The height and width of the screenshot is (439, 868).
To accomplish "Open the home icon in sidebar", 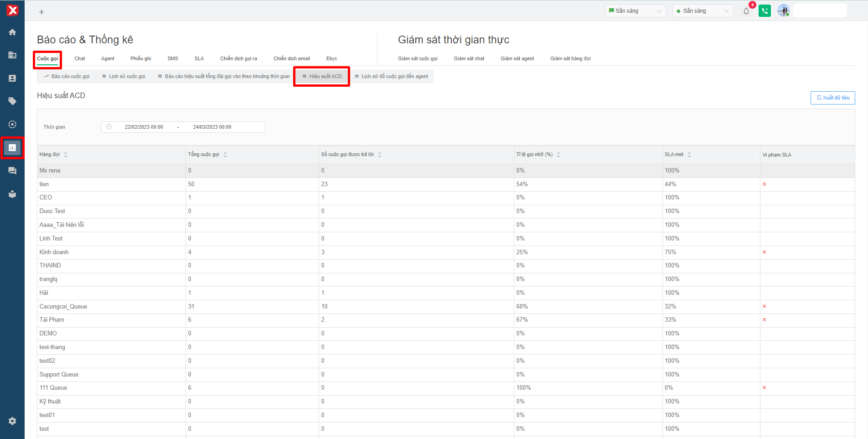I will [x=12, y=32].
